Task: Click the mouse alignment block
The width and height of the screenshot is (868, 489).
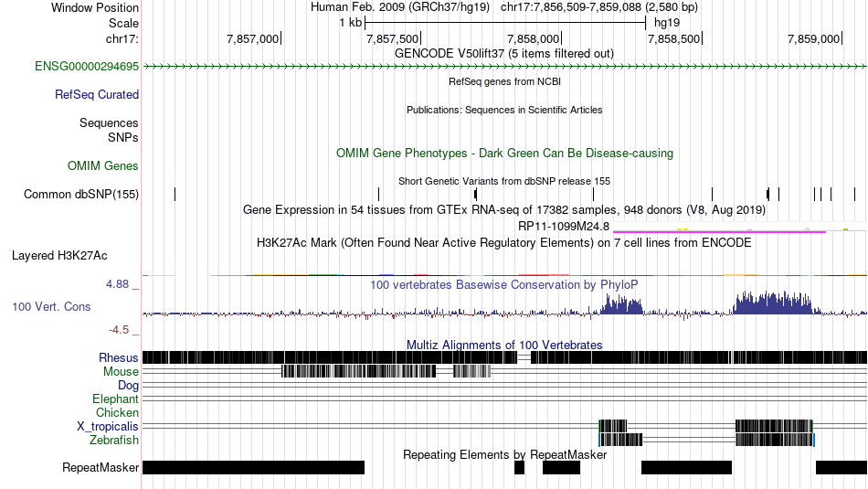Action: pos(359,371)
